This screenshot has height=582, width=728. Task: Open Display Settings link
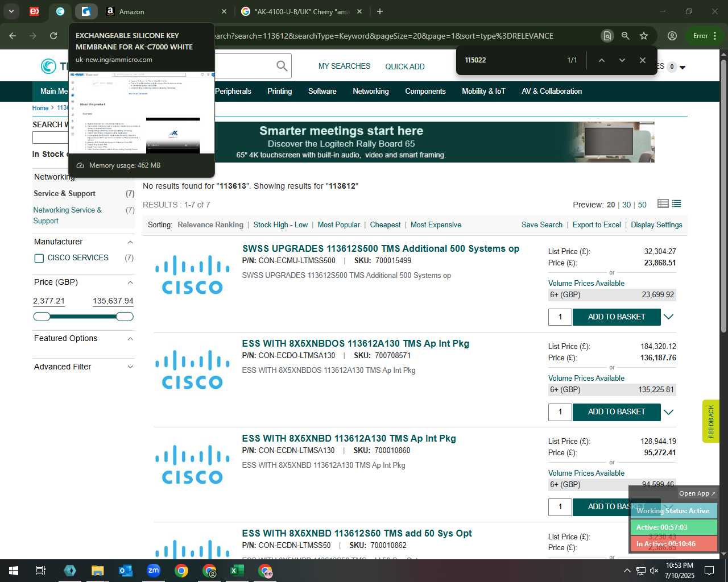(x=656, y=225)
